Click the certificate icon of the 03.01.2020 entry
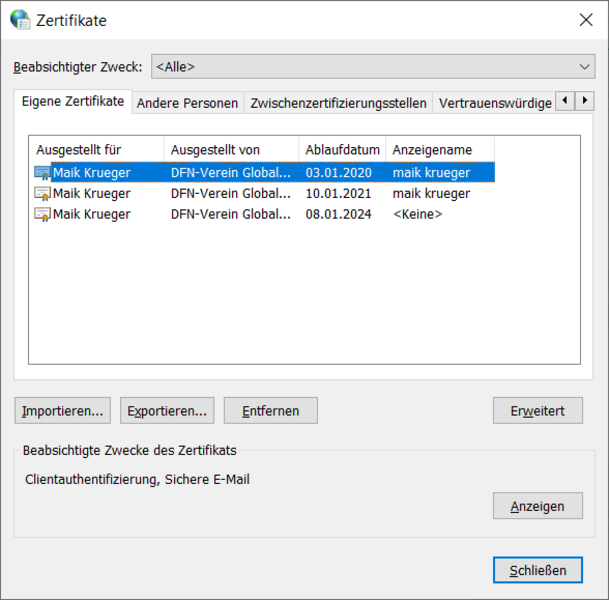 pyautogui.click(x=42, y=173)
